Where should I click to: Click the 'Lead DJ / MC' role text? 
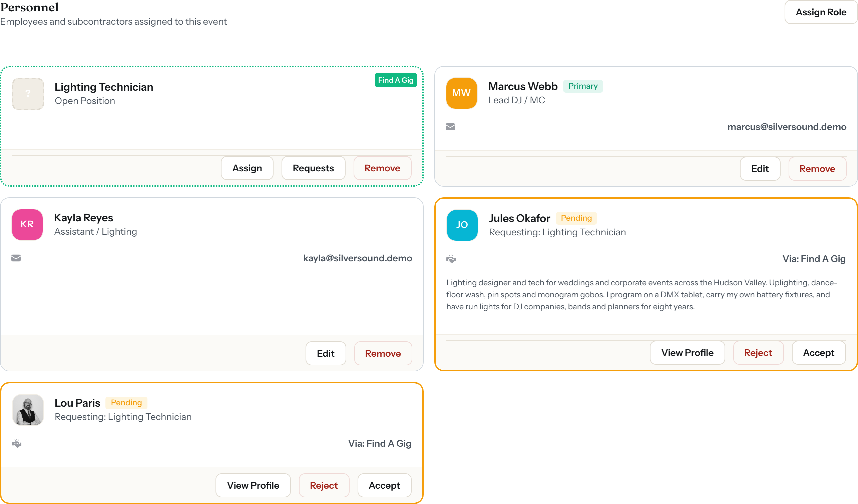click(516, 100)
